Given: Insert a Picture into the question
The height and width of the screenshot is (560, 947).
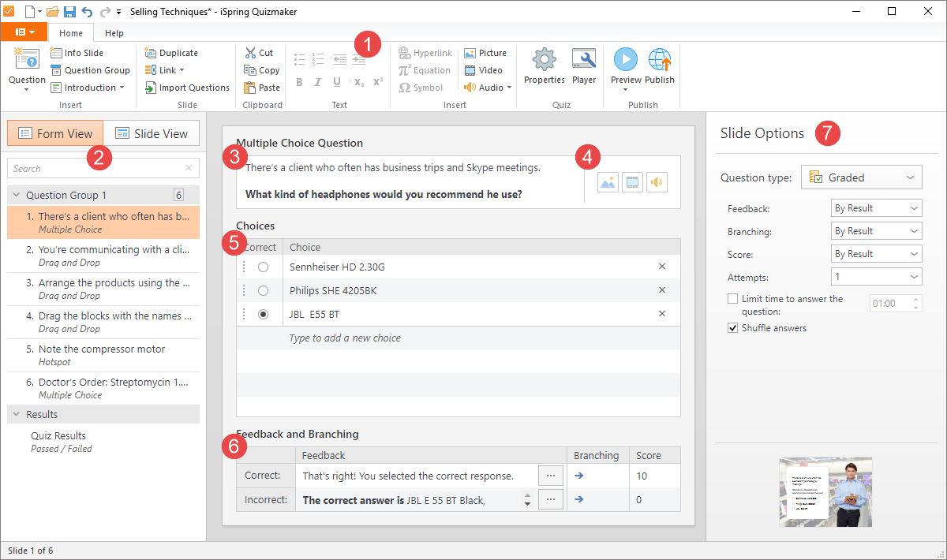Looking at the screenshot, I should [485, 52].
